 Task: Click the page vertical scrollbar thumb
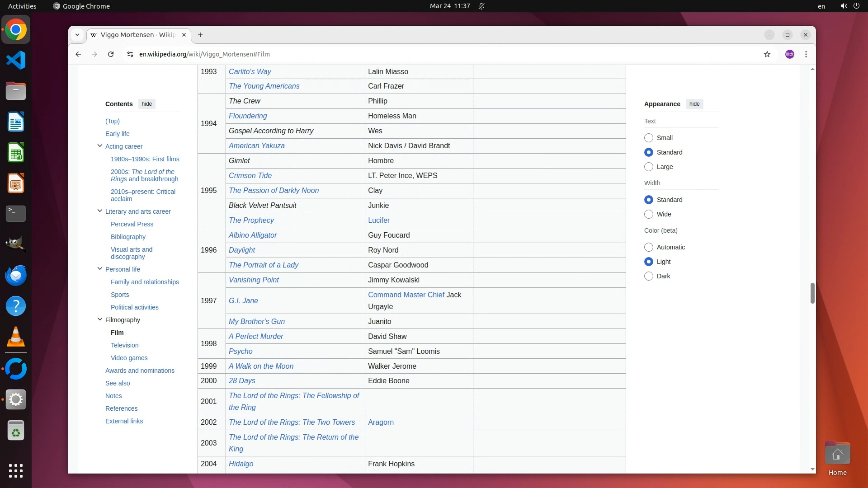click(x=812, y=294)
